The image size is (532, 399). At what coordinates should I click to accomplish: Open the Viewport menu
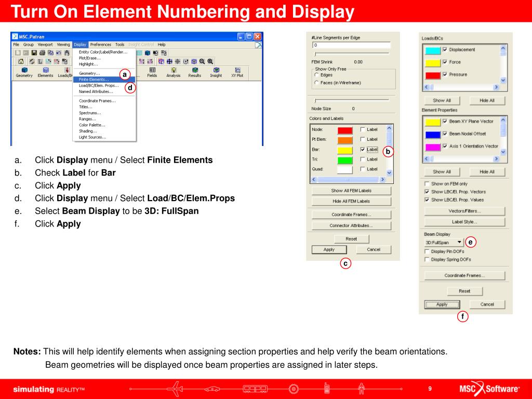tap(45, 45)
